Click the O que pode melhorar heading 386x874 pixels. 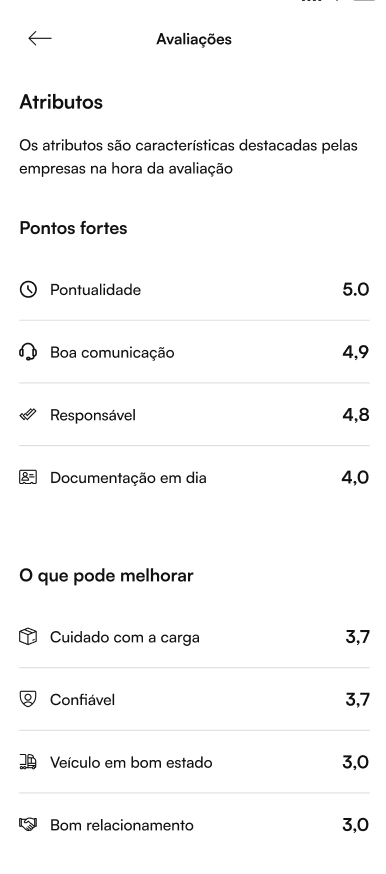coord(106,576)
